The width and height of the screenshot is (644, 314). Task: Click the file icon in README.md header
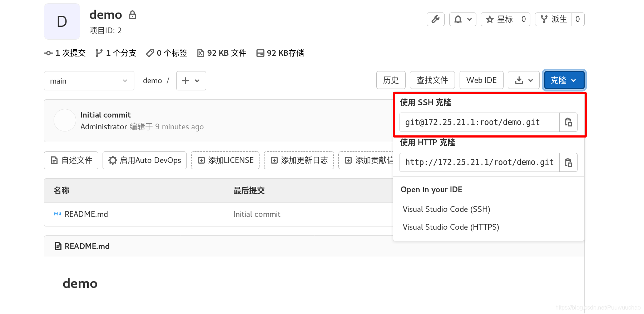tap(58, 246)
